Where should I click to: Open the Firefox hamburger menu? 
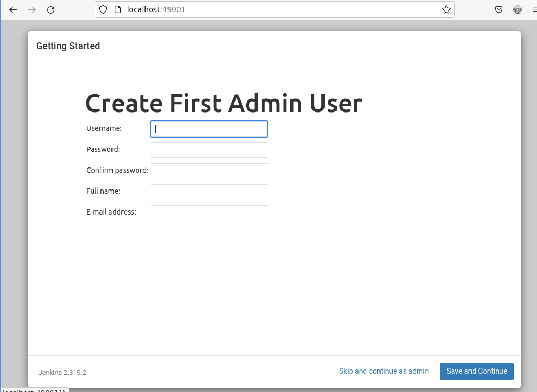(533, 9)
